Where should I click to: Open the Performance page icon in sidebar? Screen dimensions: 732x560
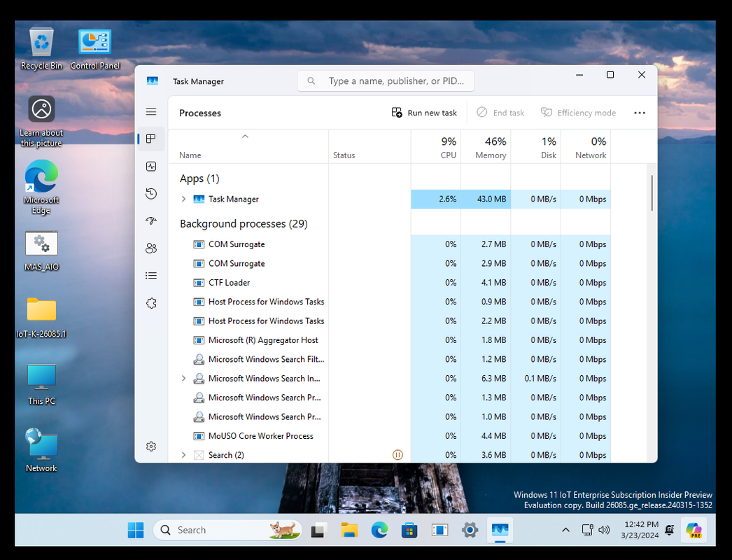coord(150,167)
